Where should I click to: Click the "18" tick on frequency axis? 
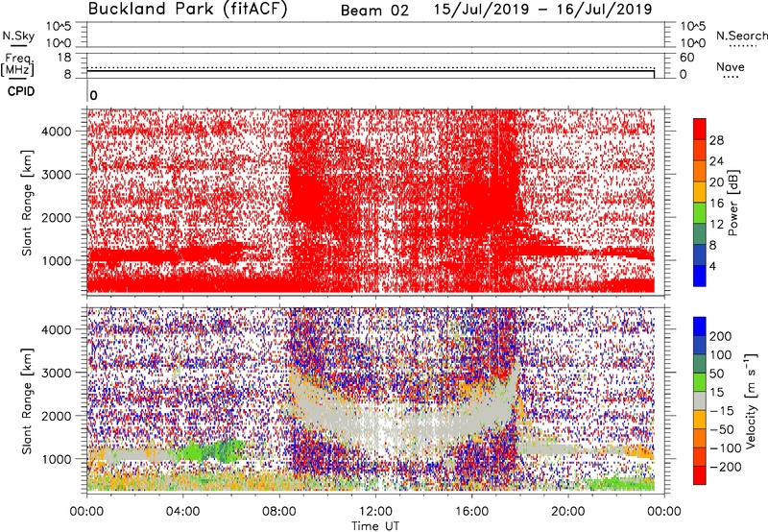pyautogui.click(x=64, y=58)
